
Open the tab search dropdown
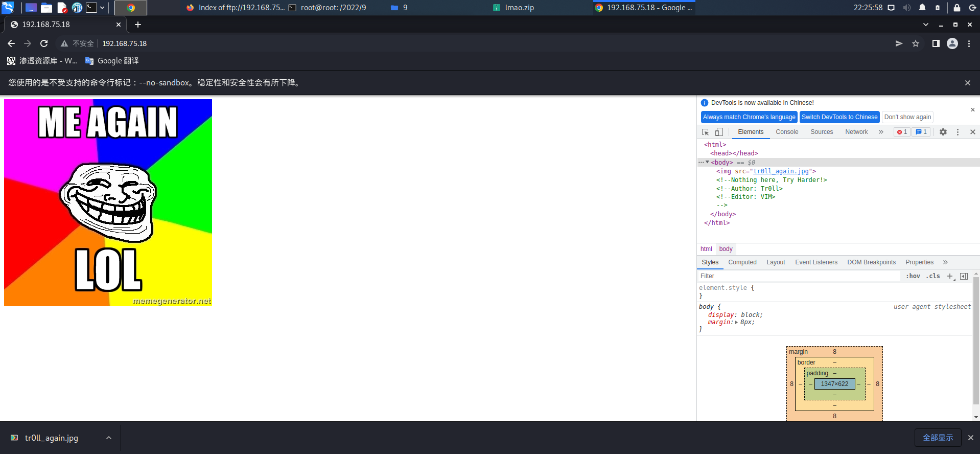(x=926, y=25)
